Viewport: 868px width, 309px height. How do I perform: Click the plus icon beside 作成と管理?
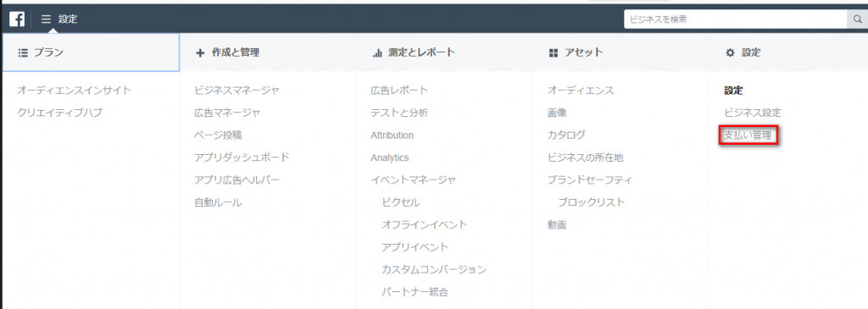tap(200, 52)
